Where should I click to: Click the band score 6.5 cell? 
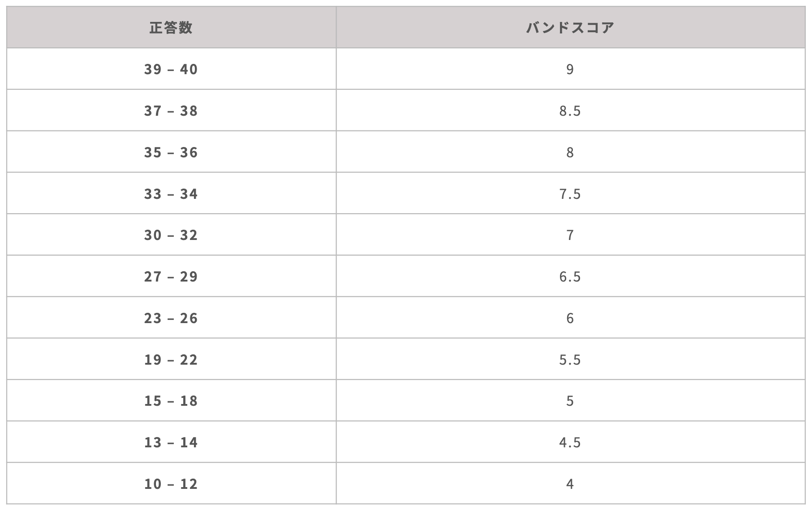pos(571,276)
